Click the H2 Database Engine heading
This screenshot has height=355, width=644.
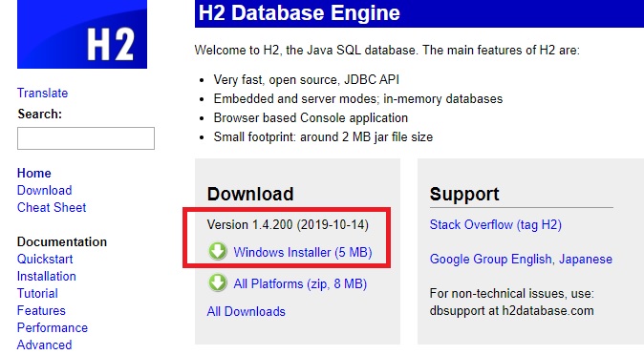pyautogui.click(x=299, y=12)
